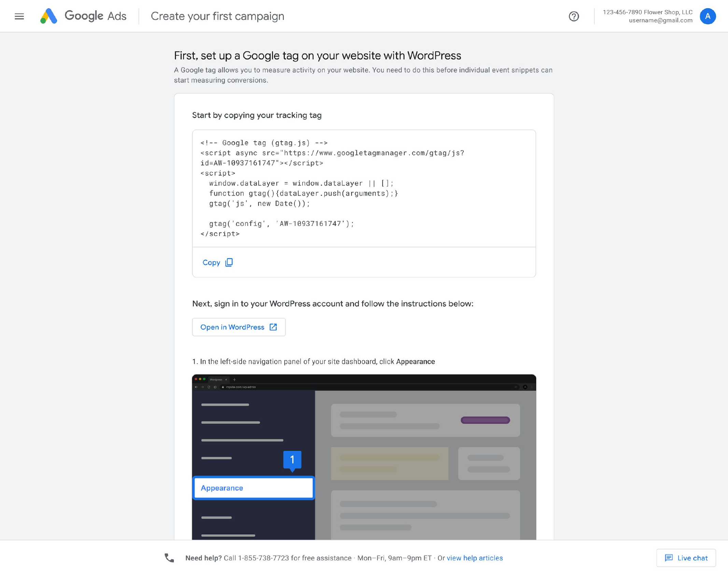Click the account name 123-456-7890 Flower Shop, LLC
Image resolution: width=728 pixels, height=576 pixels.
pos(647,12)
